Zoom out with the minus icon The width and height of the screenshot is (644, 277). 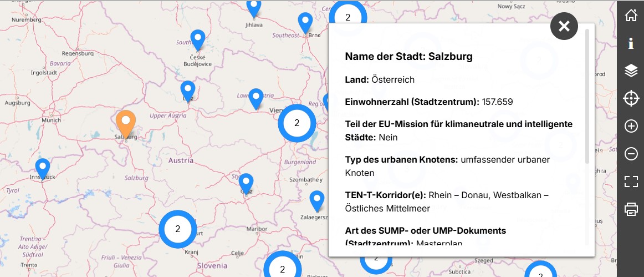pyautogui.click(x=631, y=154)
